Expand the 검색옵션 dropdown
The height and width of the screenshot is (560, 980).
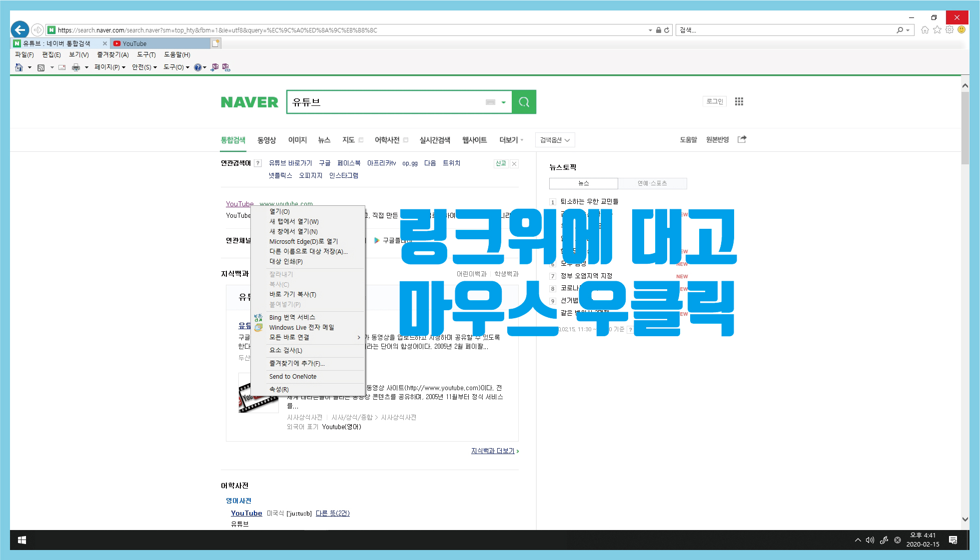tap(555, 140)
